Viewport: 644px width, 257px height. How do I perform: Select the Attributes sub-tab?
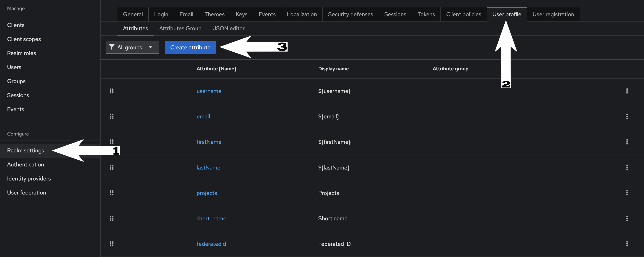tap(135, 28)
